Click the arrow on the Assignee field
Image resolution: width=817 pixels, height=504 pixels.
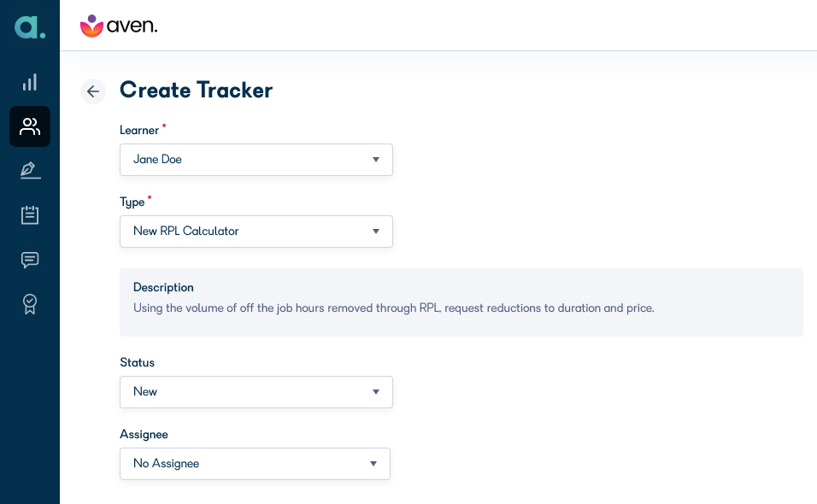tap(373, 463)
